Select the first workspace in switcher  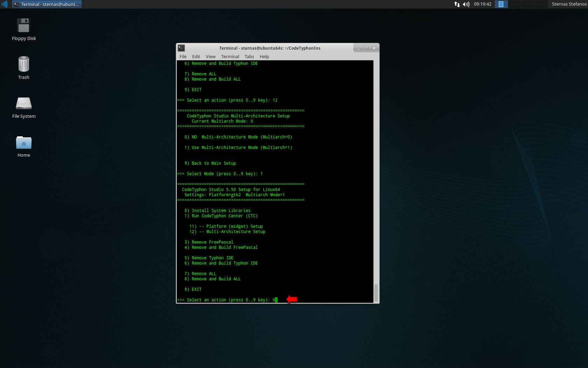point(501,4)
